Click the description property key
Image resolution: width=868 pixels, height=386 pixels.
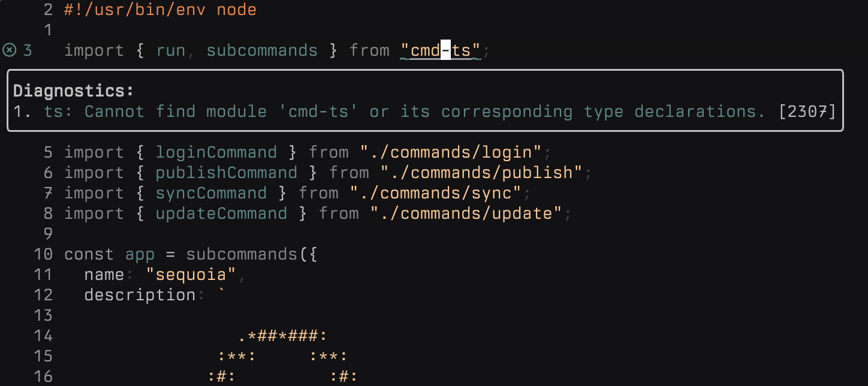click(x=140, y=295)
